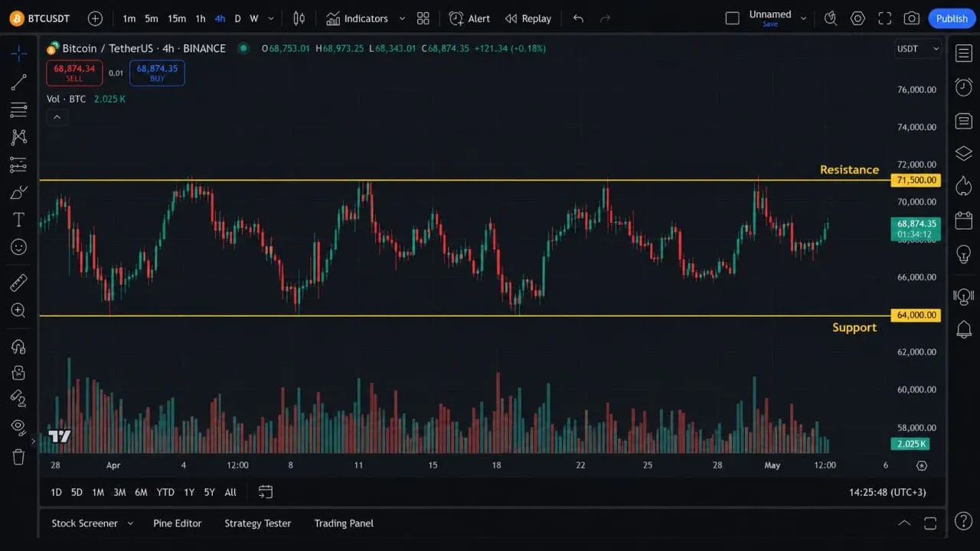This screenshot has height=551, width=980.
Task: Open the help center question icon
Action: (x=963, y=521)
